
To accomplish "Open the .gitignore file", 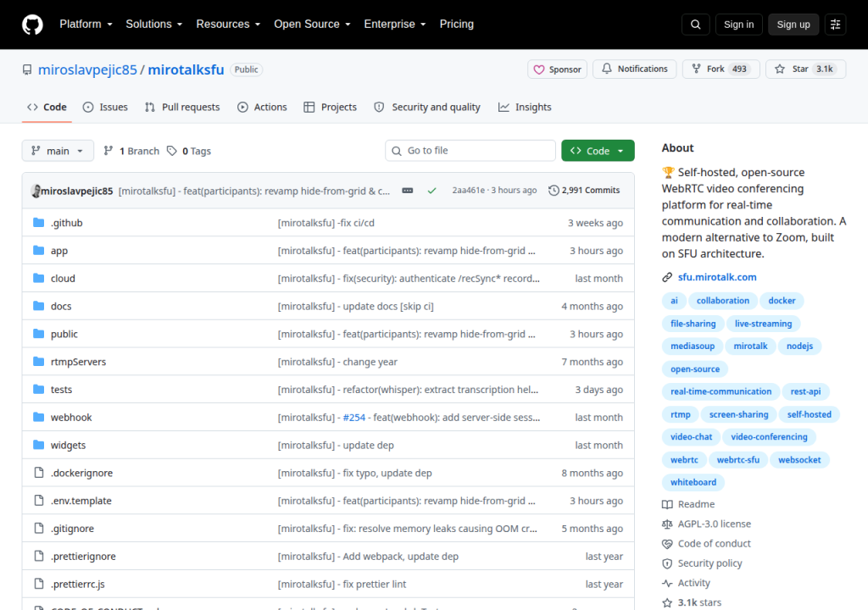I will click(72, 529).
